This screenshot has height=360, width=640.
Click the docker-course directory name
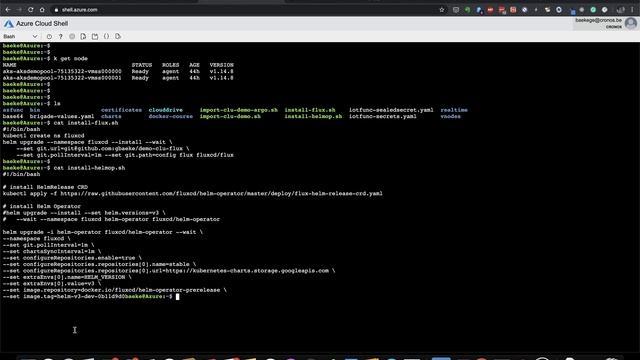[171, 116]
